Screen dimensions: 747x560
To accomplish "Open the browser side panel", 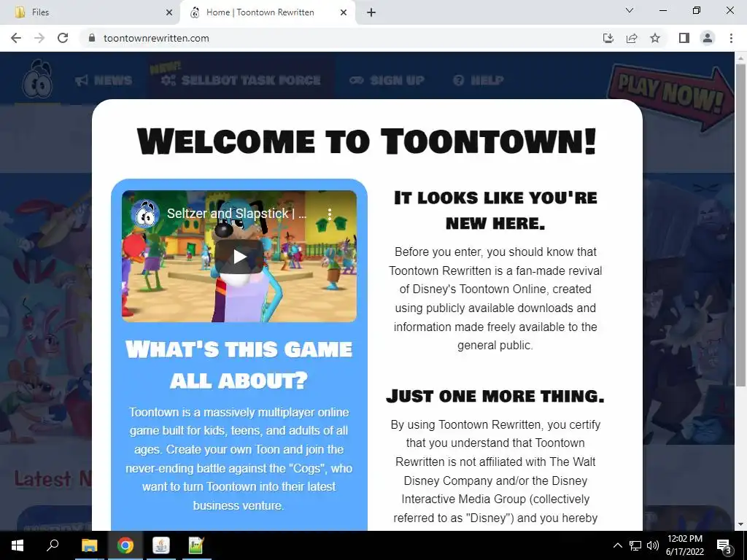I will pos(684,38).
